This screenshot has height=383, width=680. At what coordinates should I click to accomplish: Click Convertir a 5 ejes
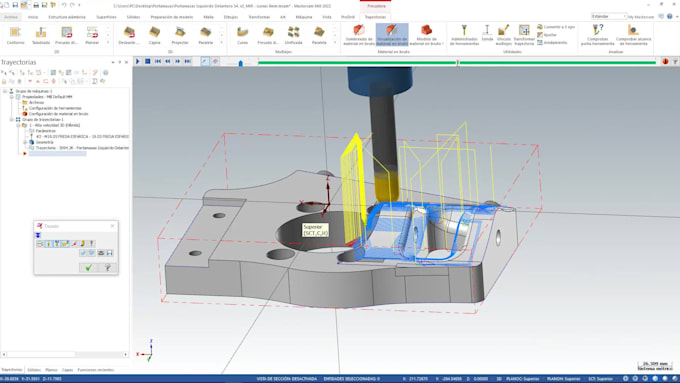tap(556, 27)
